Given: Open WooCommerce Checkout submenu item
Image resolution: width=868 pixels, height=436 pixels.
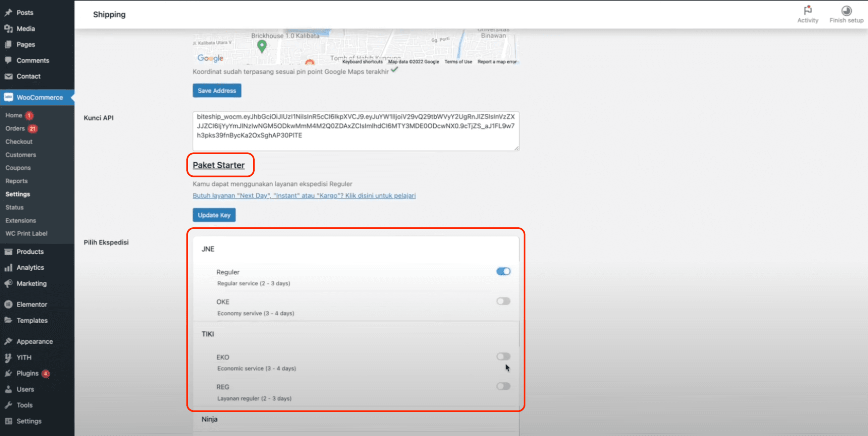Looking at the screenshot, I should [19, 142].
